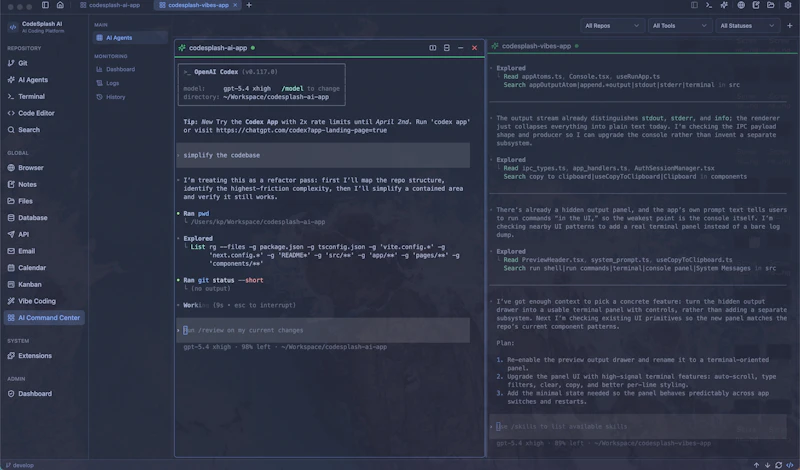Split codesplash-ai-app panel vertically
The image size is (800, 470).
coord(433,48)
